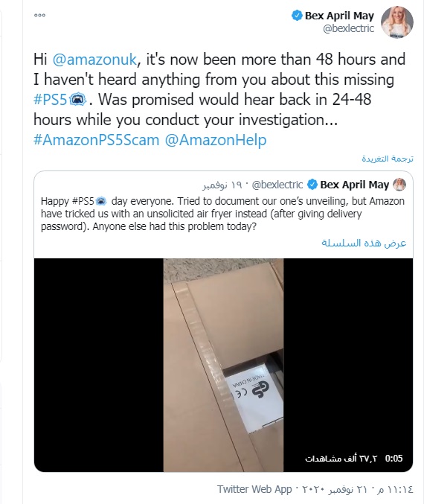
Task: Click the quoted tweet's 19 November date
Action: pos(222,185)
